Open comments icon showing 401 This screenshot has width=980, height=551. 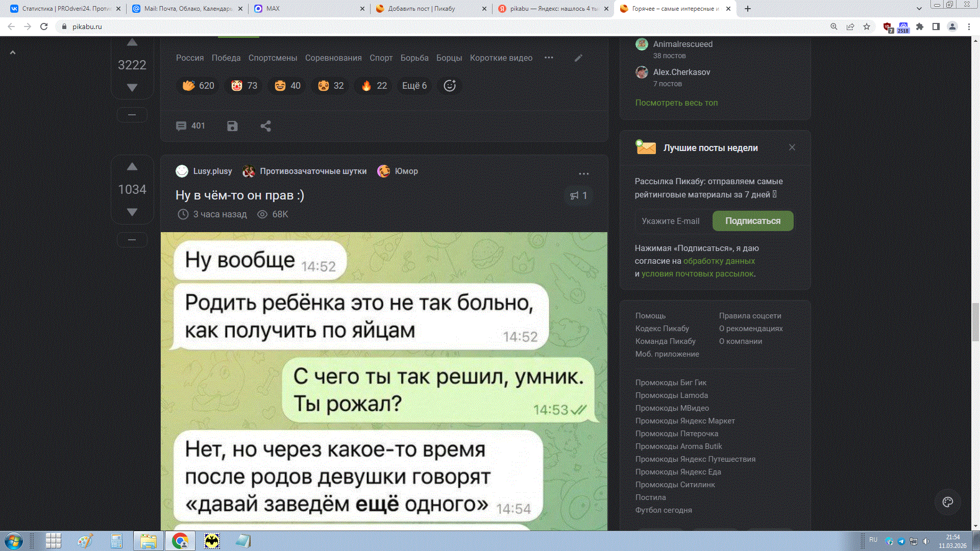click(x=190, y=126)
